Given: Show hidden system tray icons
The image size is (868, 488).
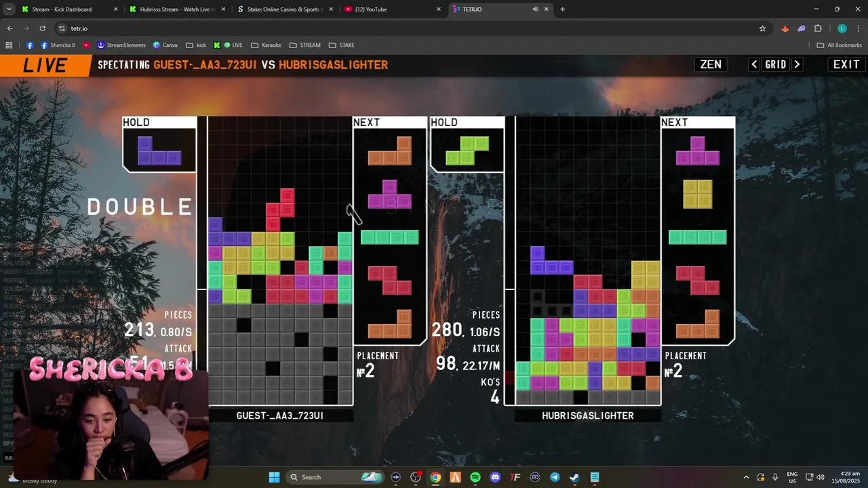Looking at the screenshot, I should [x=746, y=477].
